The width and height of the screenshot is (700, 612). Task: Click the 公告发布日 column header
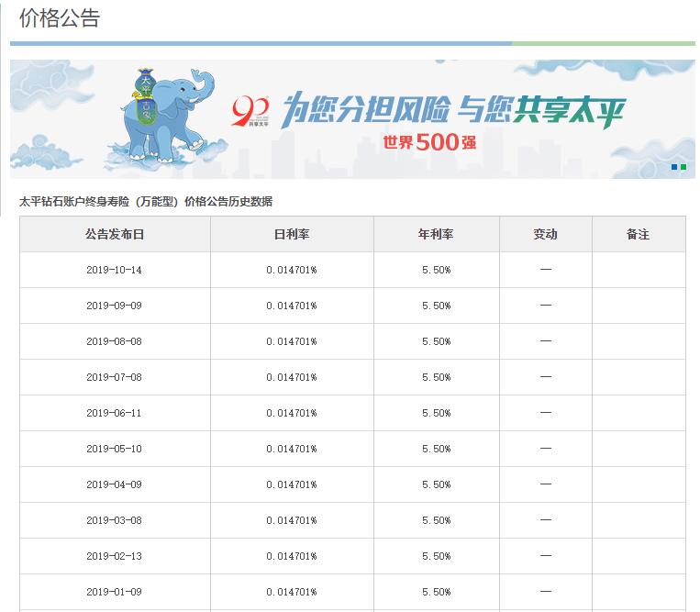(x=115, y=234)
